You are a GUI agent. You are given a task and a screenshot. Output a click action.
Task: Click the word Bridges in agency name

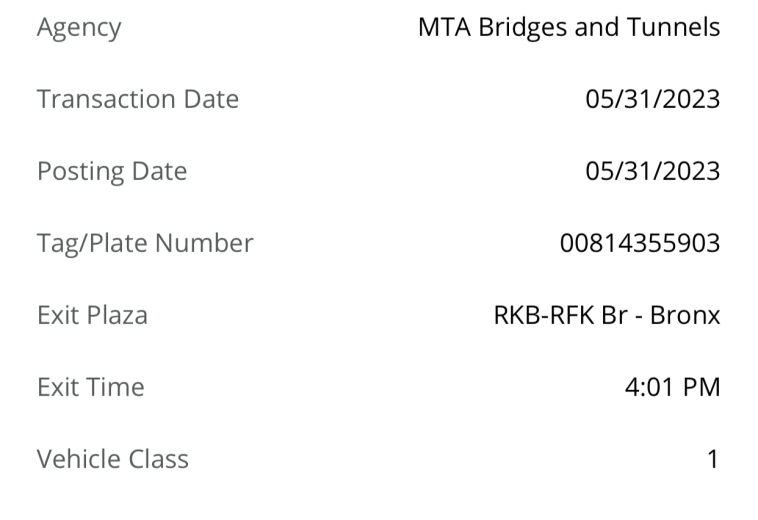click(x=523, y=28)
